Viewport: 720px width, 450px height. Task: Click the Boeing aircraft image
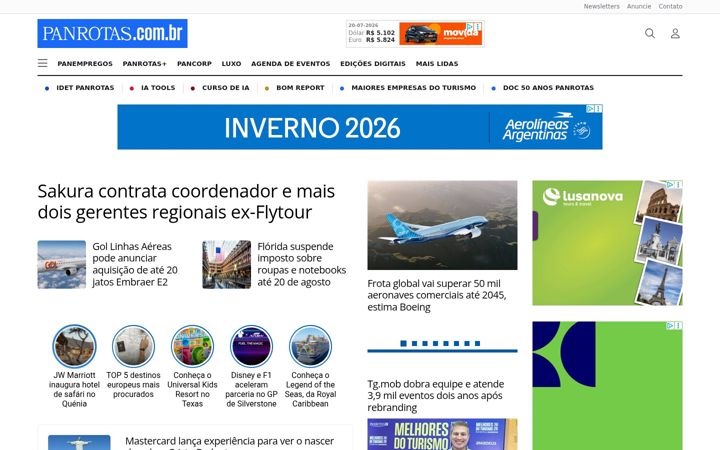coord(442,225)
